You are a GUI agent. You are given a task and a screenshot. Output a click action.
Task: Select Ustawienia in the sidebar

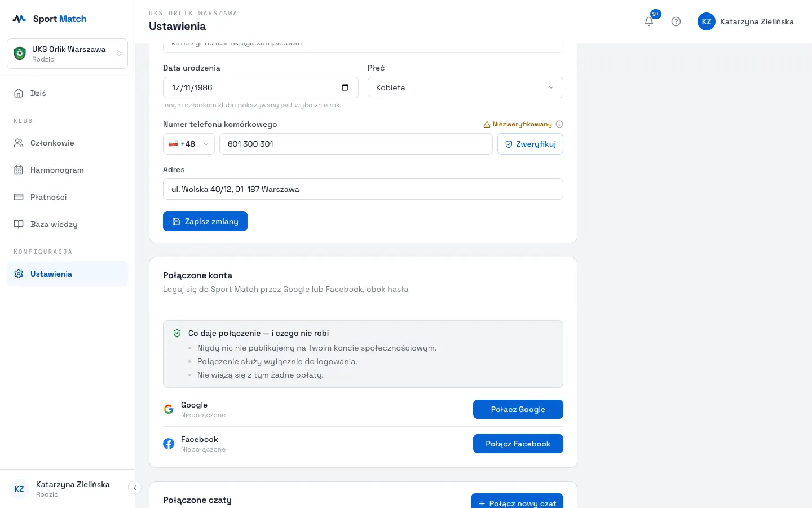pos(67,274)
